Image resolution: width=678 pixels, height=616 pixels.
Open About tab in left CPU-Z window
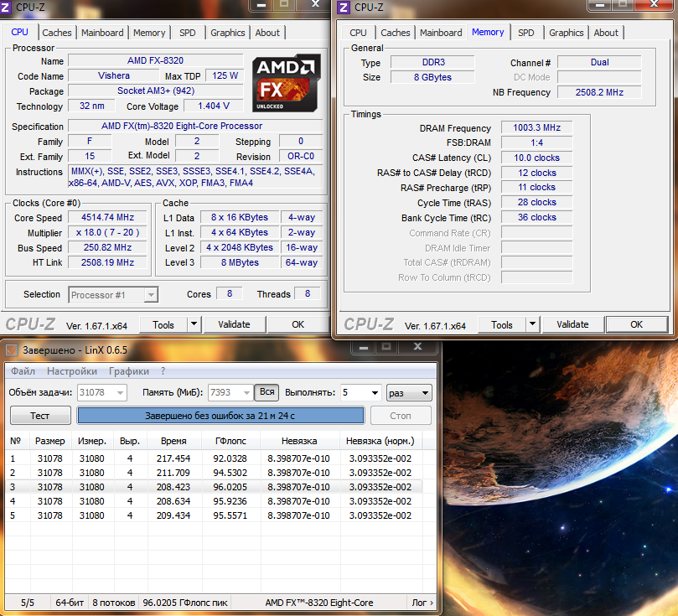click(x=267, y=33)
